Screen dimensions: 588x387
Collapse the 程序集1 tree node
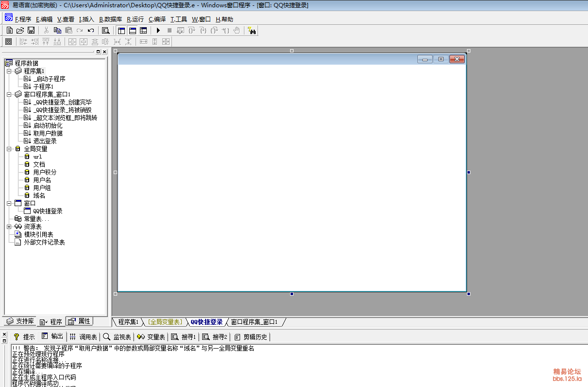click(9, 71)
